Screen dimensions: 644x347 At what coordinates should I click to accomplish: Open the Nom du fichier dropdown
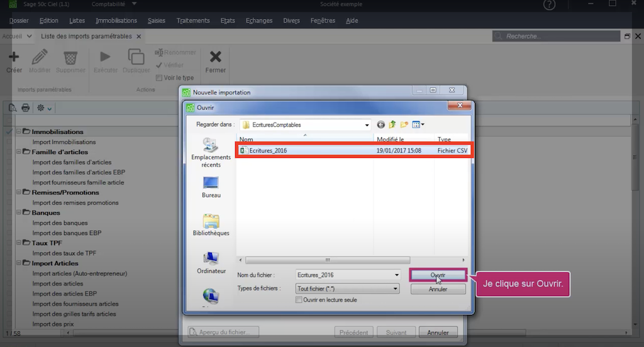tap(396, 275)
